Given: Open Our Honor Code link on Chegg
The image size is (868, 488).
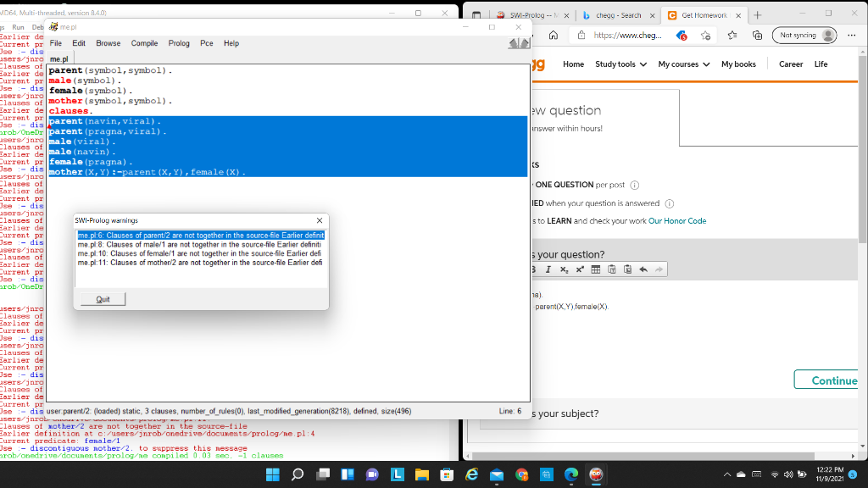Looking at the screenshot, I should pos(677,220).
